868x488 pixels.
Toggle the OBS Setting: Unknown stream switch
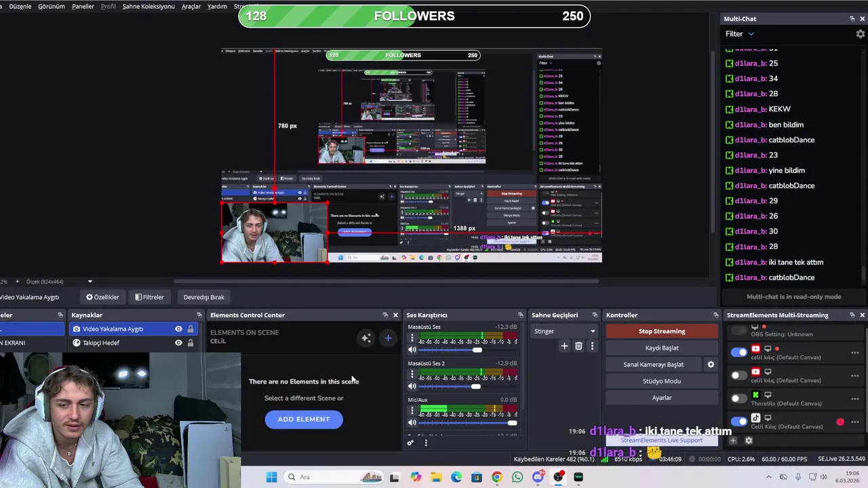pos(738,330)
